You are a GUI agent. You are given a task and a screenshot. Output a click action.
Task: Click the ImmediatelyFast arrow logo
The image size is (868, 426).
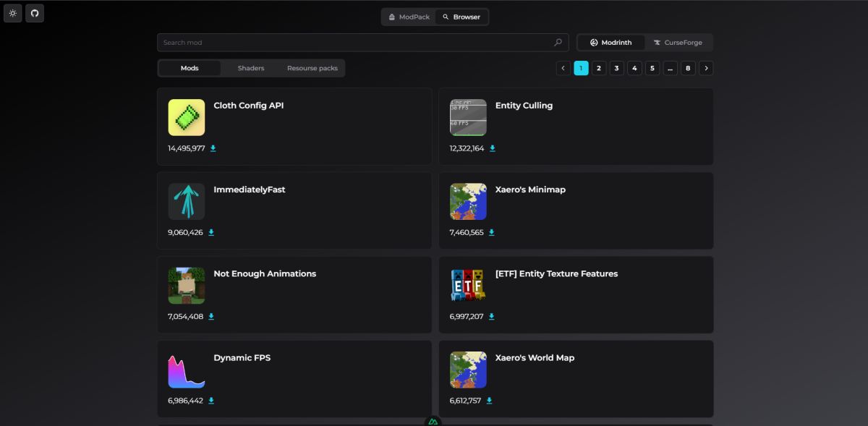[x=187, y=201]
